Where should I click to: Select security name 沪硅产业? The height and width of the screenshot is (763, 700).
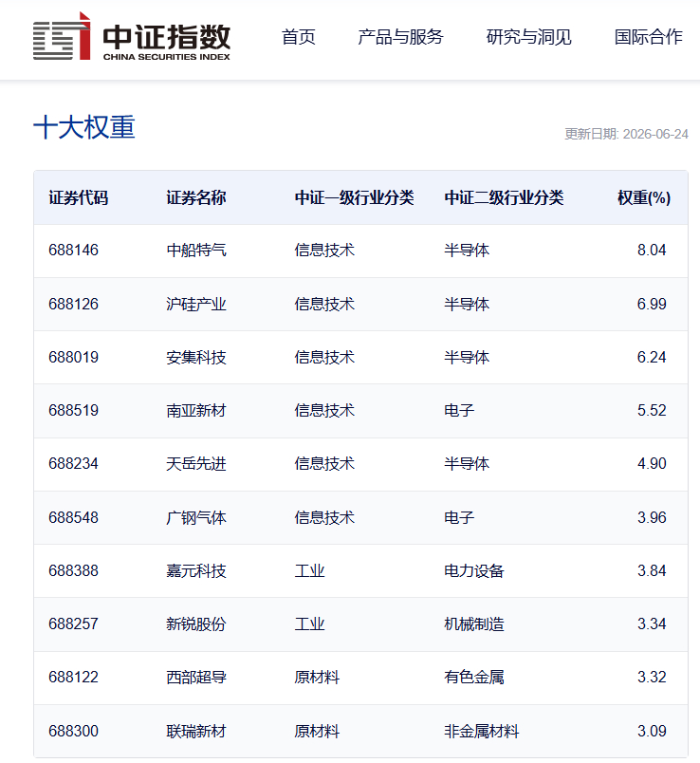coord(196,304)
